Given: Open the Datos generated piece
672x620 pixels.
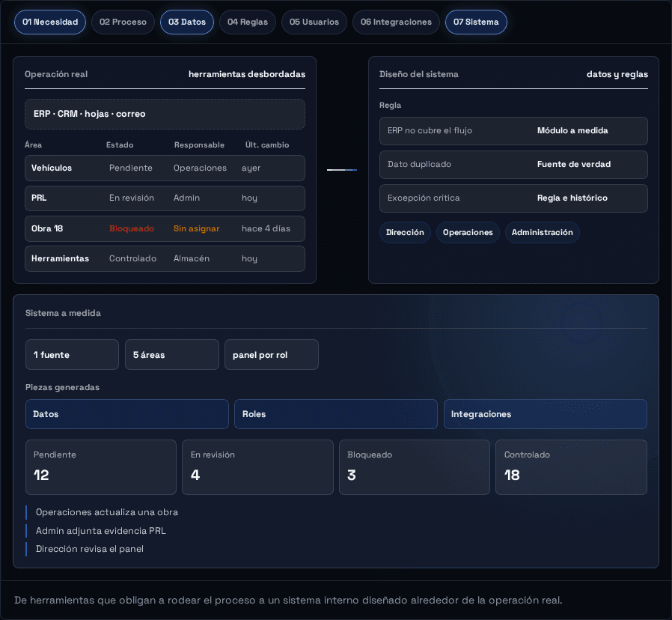Looking at the screenshot, I should (127, 414).
